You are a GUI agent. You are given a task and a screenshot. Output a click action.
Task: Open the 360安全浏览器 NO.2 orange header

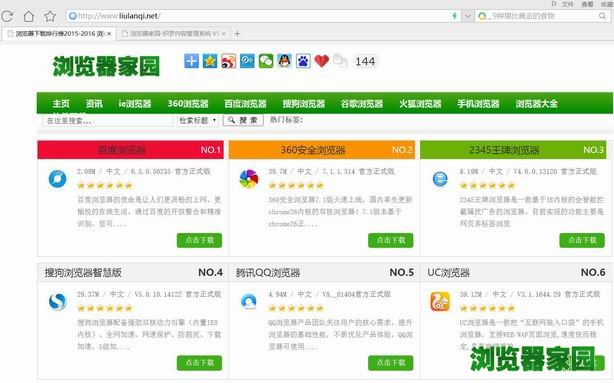(x=321, y=150)
